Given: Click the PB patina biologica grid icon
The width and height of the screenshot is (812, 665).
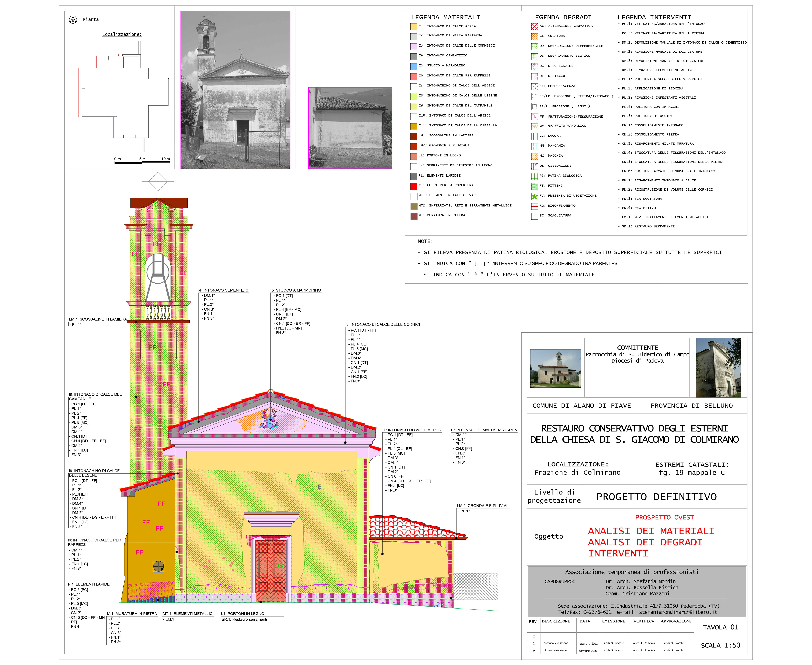Looking at the screenshot, I should (x=534, y=176).
